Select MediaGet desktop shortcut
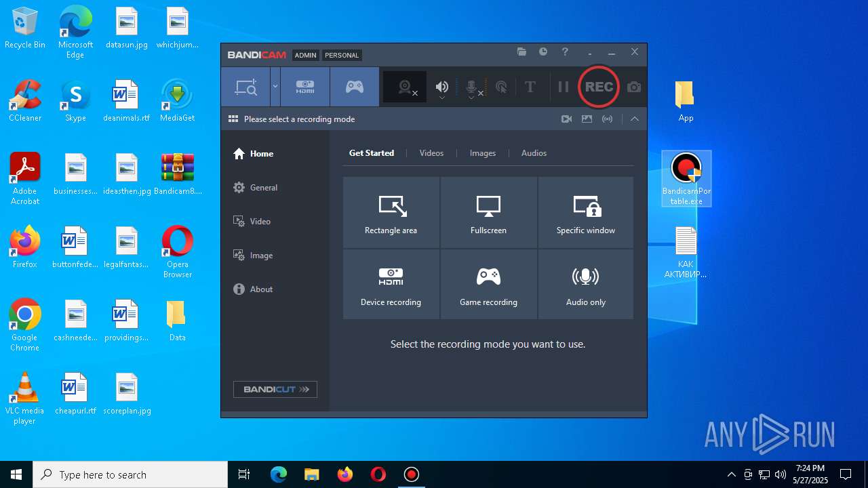The image size is (868, 488). 178,101
